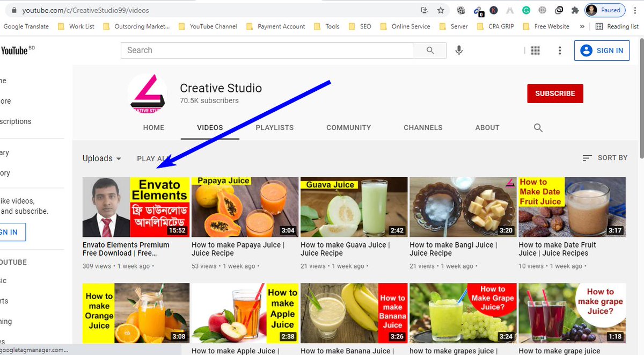Open the COMMUNITY tab
The image size is (644, 355).
(349, 128)
